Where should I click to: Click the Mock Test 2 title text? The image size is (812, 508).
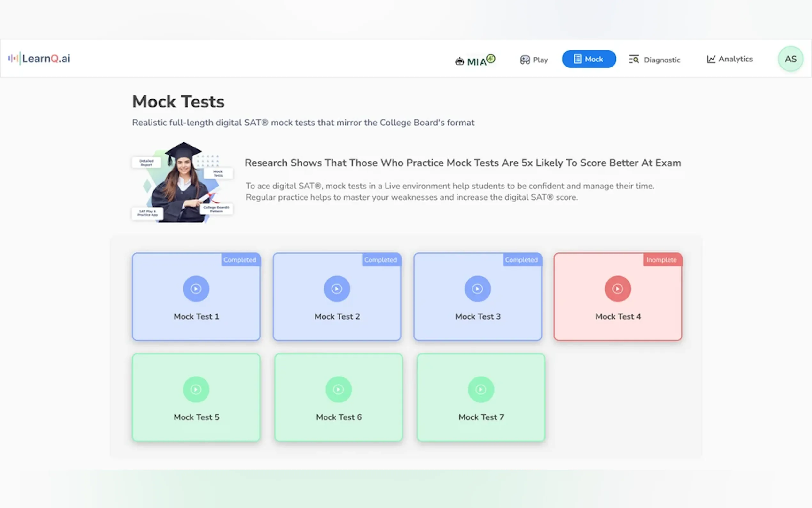click(x=337, y=316)
